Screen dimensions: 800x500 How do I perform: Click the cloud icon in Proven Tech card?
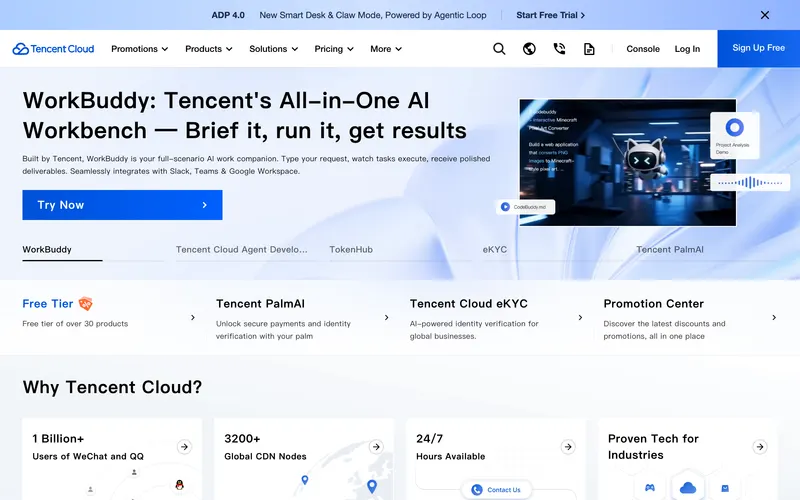click(688, 488)
